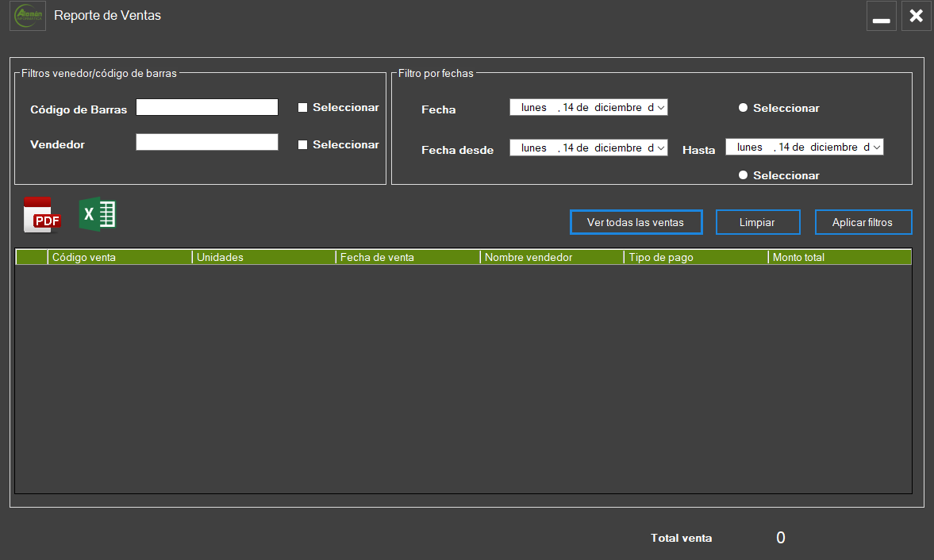Sort by the Código venta column header

coord(119,258)
